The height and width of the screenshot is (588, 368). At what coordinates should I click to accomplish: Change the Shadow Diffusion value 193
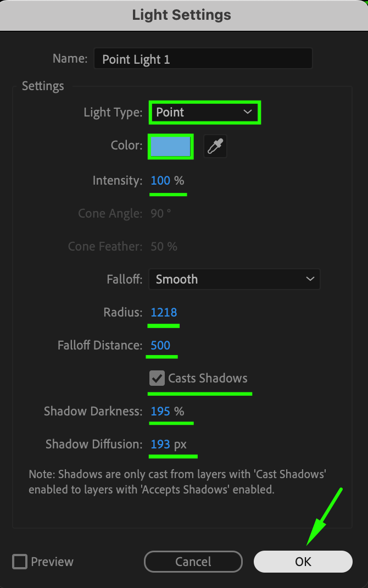point(160,444)
